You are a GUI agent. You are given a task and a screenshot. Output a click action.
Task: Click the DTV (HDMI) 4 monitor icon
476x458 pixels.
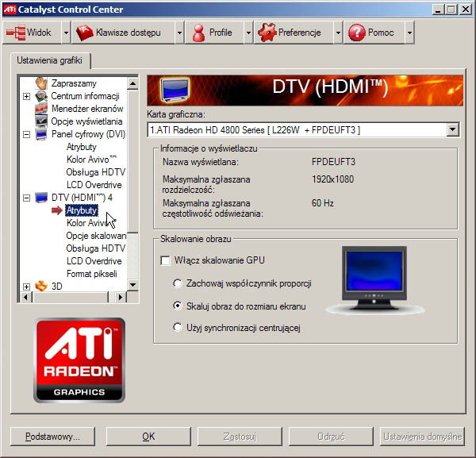(x=41, y=198)
